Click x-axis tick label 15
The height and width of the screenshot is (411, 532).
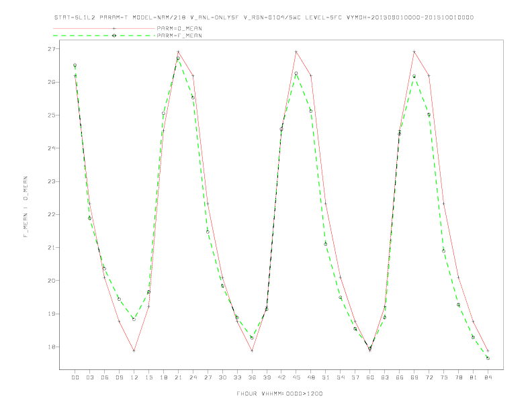[148, 377]
